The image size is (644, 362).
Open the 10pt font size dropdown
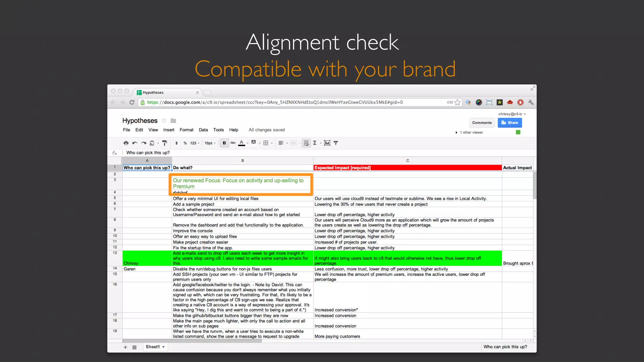tap(210, 143)
